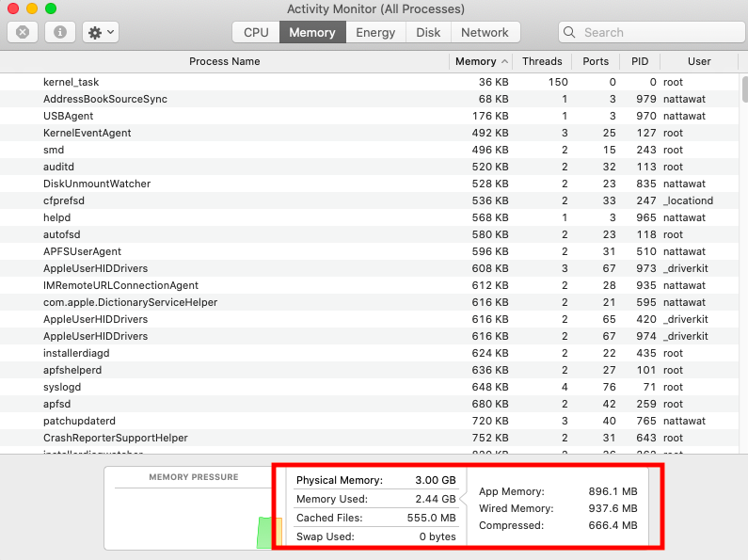Click the magnifier icon in the search box

570,32
